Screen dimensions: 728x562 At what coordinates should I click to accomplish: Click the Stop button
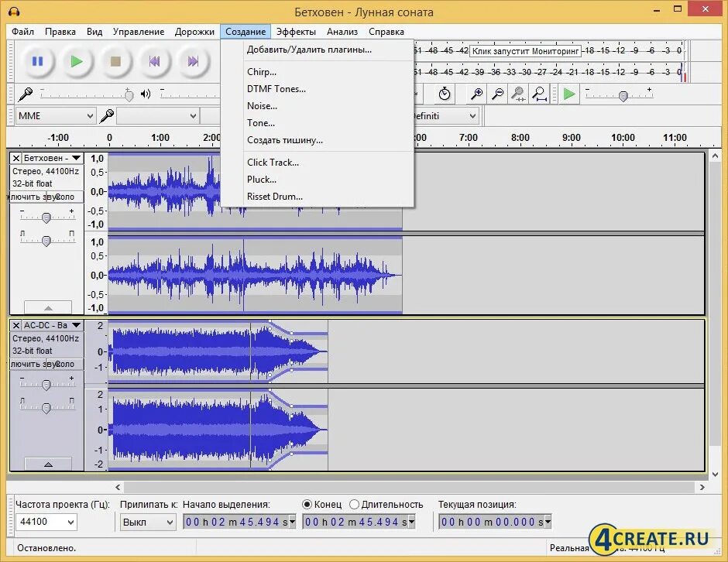(115, 61)
